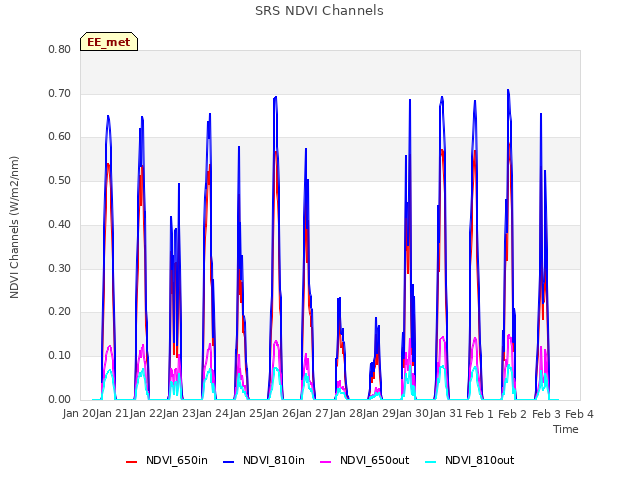Click the Feb 2 x-axis label
Viewport: 640px width, 480px height.
point(513,414)
